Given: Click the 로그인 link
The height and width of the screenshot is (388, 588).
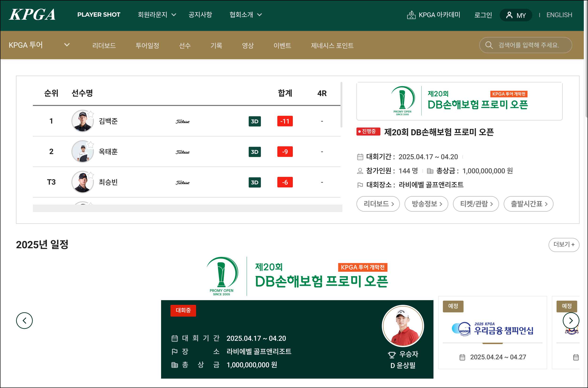Looking at the screenshot, I should [483, 15].
